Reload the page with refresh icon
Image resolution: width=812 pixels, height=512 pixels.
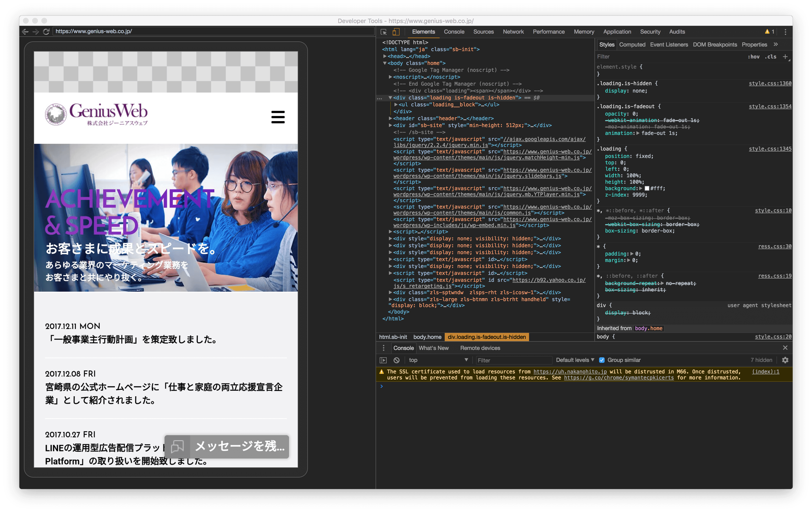[46, 31]
